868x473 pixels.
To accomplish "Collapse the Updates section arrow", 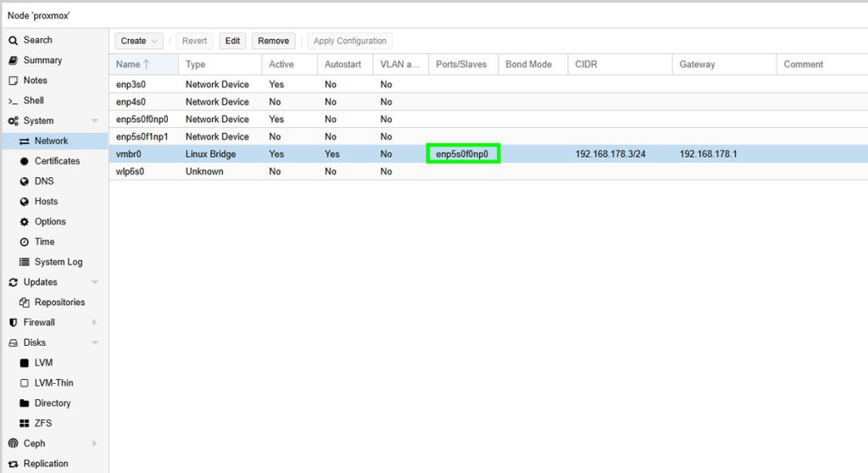I will coord(94,282).
